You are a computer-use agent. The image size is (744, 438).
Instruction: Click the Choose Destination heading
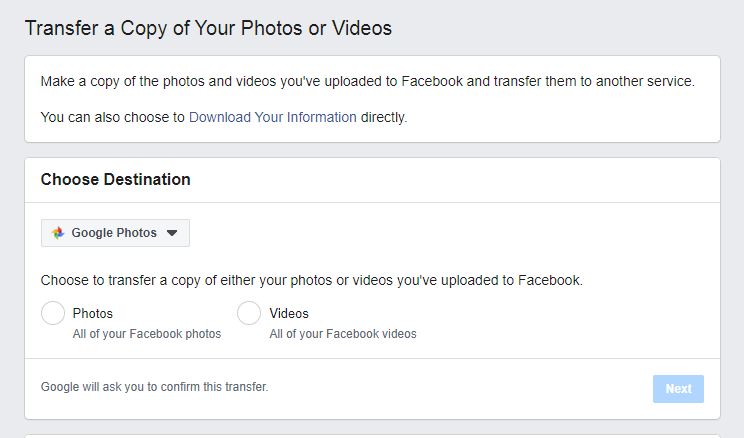click(x=115, y=179)
